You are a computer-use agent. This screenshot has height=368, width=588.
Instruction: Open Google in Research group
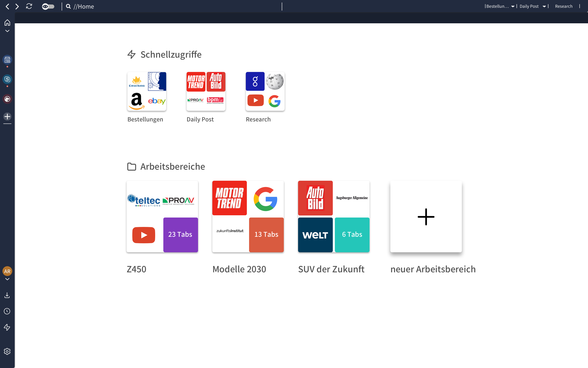(x=275, y=101)
